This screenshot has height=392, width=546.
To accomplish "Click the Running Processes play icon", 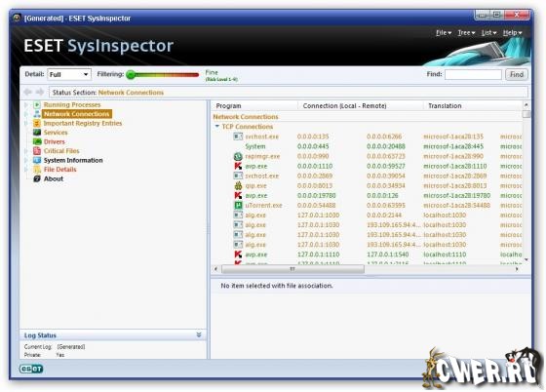I will click(37, 104).
